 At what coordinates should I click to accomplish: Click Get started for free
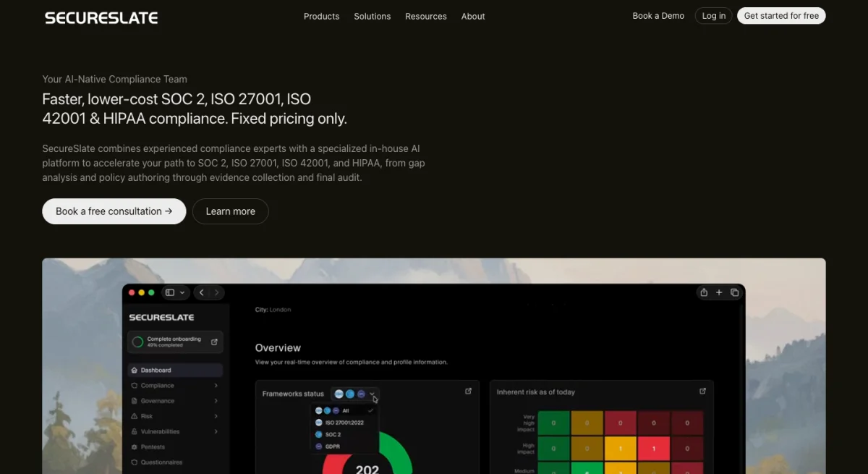781,16
